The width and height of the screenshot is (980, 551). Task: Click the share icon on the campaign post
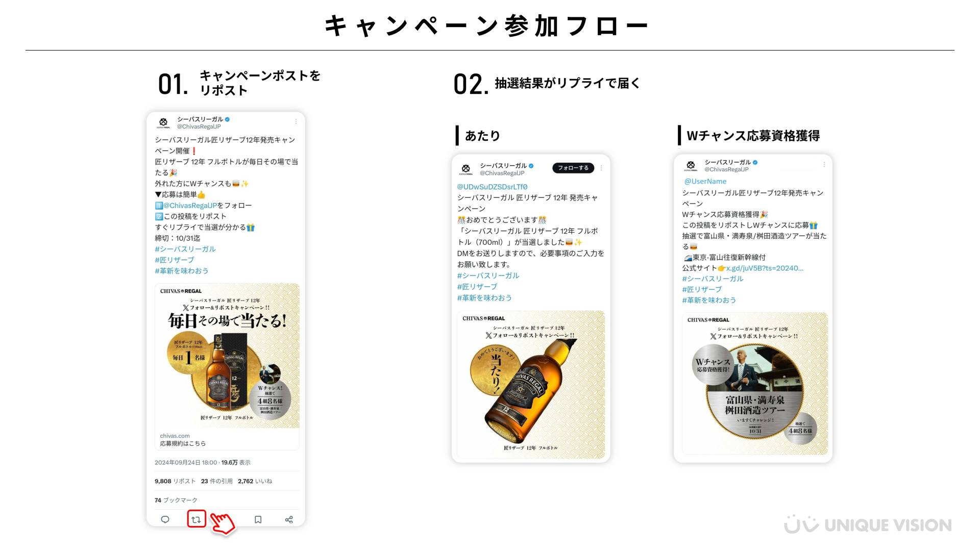[x=289, y=519]
